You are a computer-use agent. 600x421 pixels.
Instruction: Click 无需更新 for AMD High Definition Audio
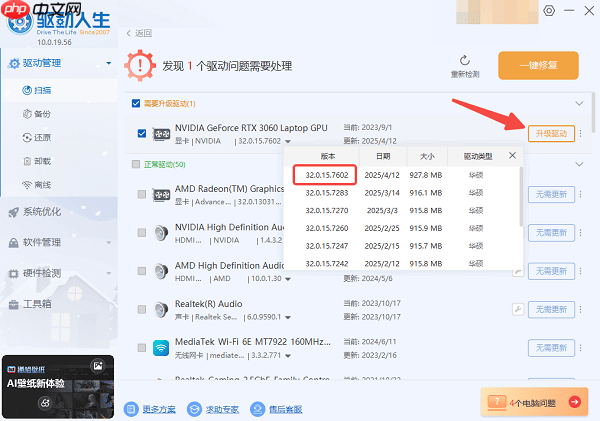(551, 271)
